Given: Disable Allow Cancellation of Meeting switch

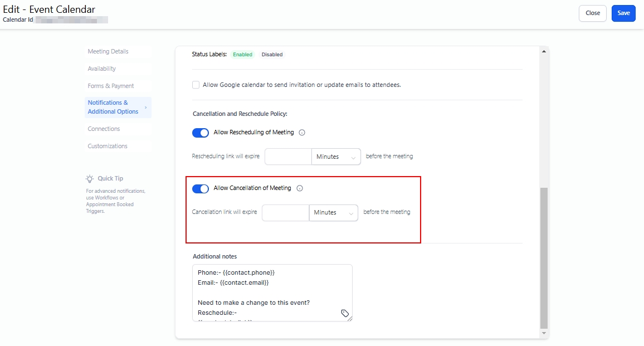Looking at the screenshot, I should pos(201,188).
